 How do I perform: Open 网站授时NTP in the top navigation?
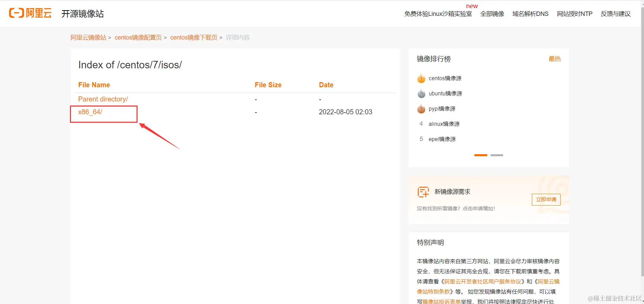[x=574, y=14]
